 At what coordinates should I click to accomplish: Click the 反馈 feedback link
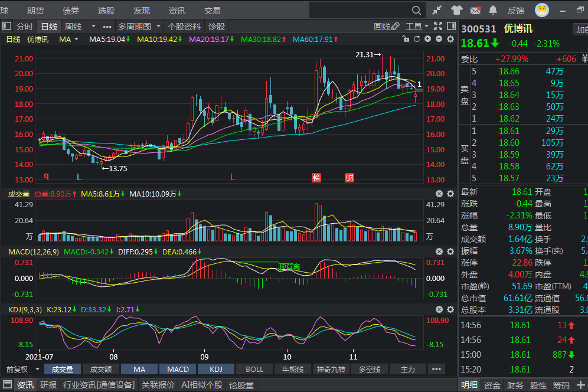(516, 11)
